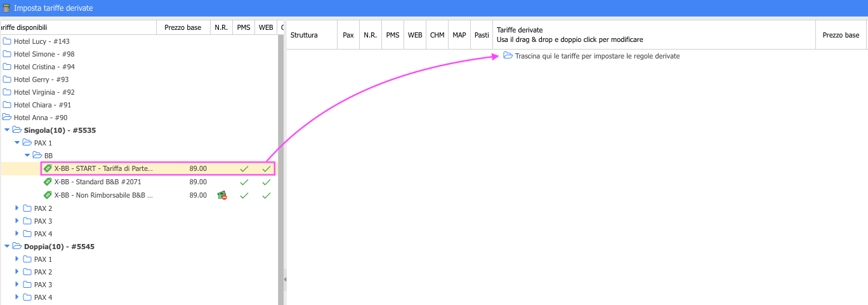Expand PAX 2 under Doppia(10)
Screen dimensions: 868x305
click(x=17, y=272)
